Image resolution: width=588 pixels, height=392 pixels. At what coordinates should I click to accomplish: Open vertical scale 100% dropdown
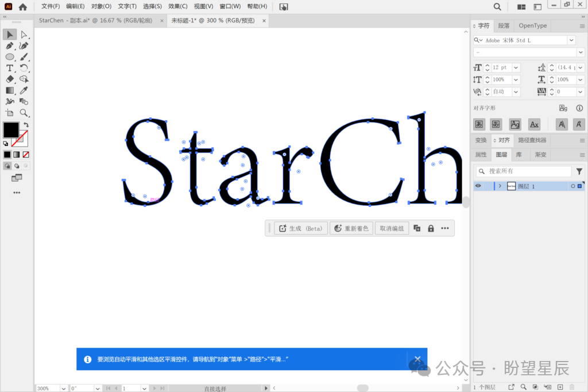click(516, 79)
